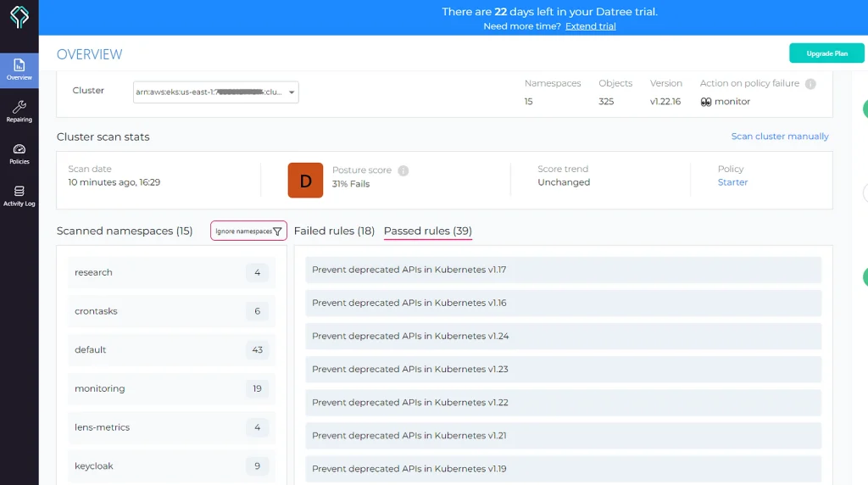Open the Starter policy link
The image size is (868, 485).
pyautogui.click(x=732, y=182)
